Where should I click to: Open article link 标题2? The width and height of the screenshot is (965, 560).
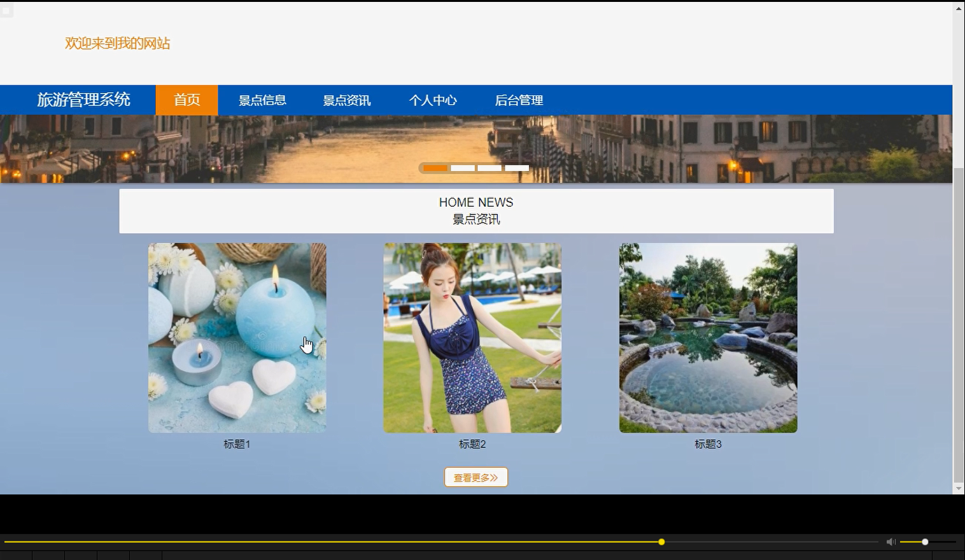471,444
